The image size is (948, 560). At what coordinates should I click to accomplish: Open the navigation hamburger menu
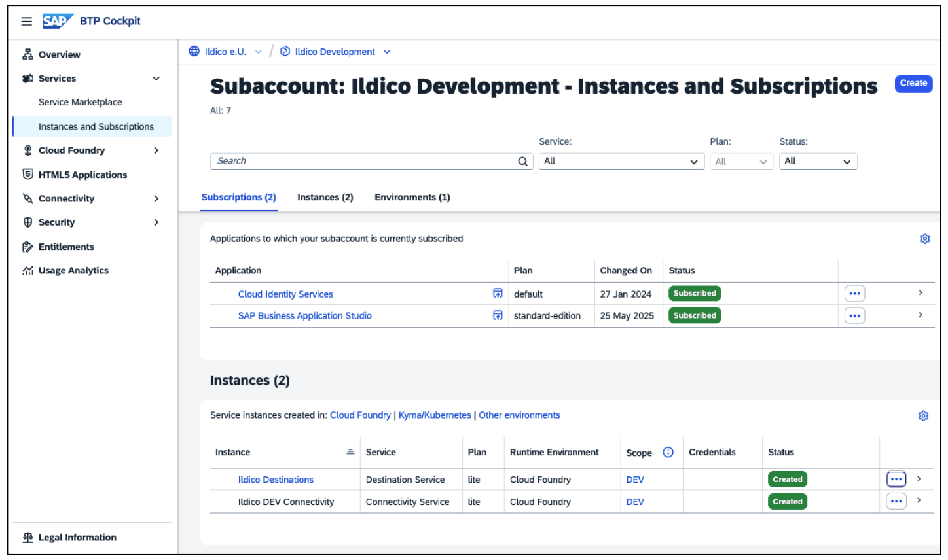27,20
